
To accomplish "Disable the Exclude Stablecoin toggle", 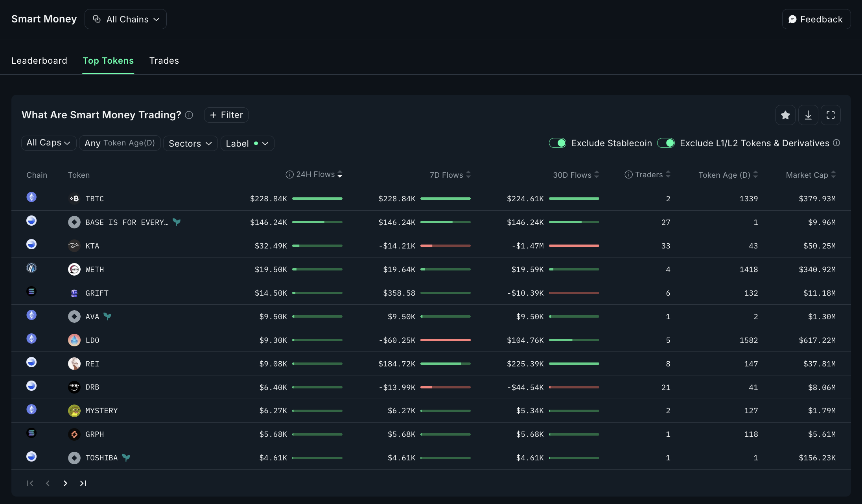I will point(558,143).
